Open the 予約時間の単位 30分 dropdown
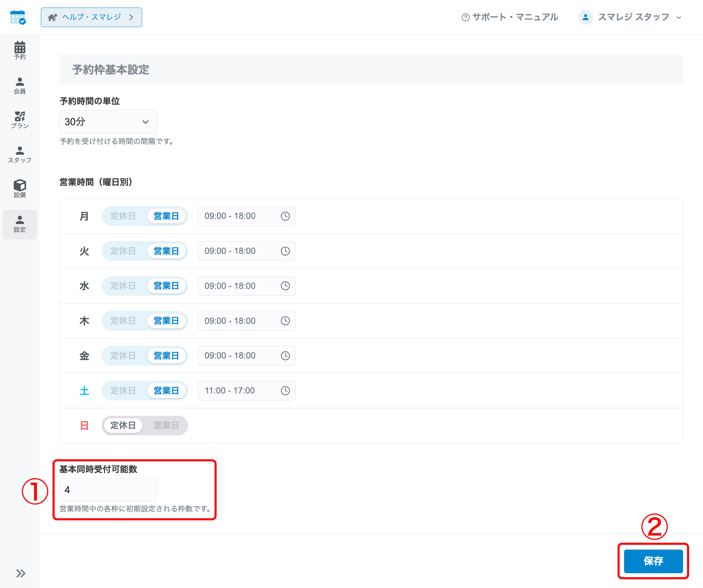 point(108,122)
